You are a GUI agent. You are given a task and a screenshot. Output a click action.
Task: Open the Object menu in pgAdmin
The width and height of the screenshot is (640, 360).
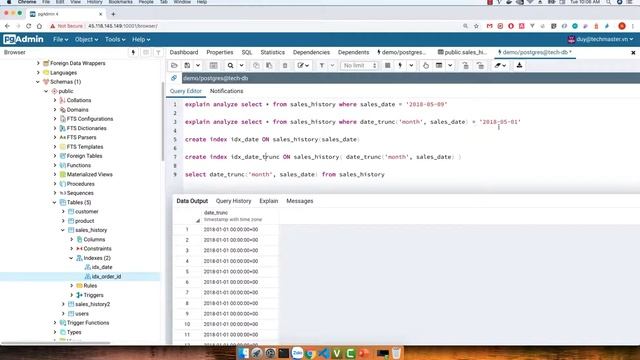[x=86, y=39]
